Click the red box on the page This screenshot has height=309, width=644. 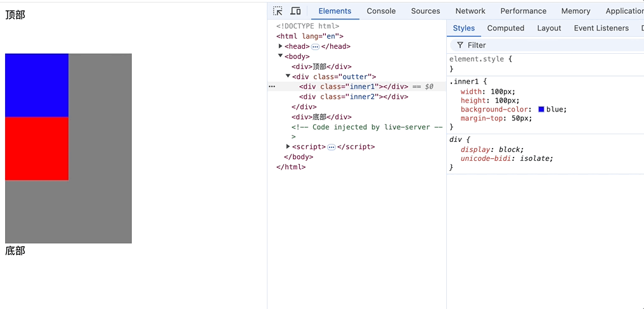[x=37, y=149]
